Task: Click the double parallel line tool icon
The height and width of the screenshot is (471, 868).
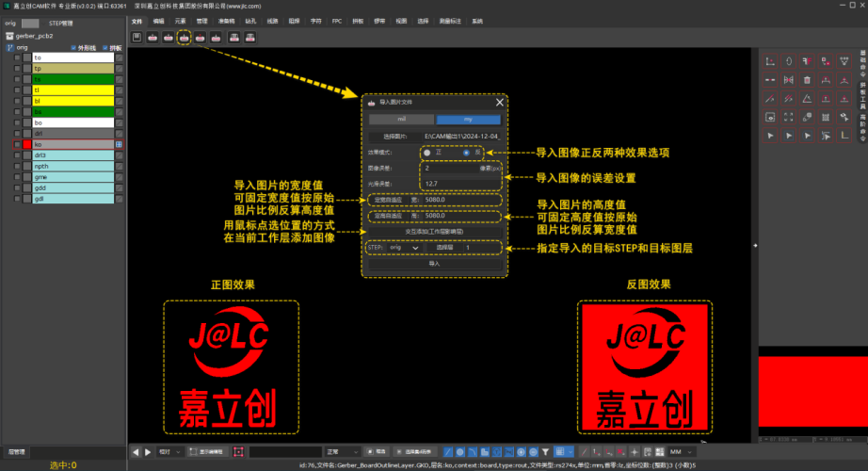Action: (789, 99)
